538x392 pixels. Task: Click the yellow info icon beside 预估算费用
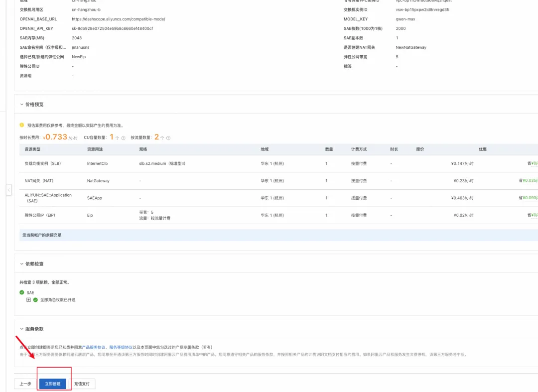coord(21,125)
